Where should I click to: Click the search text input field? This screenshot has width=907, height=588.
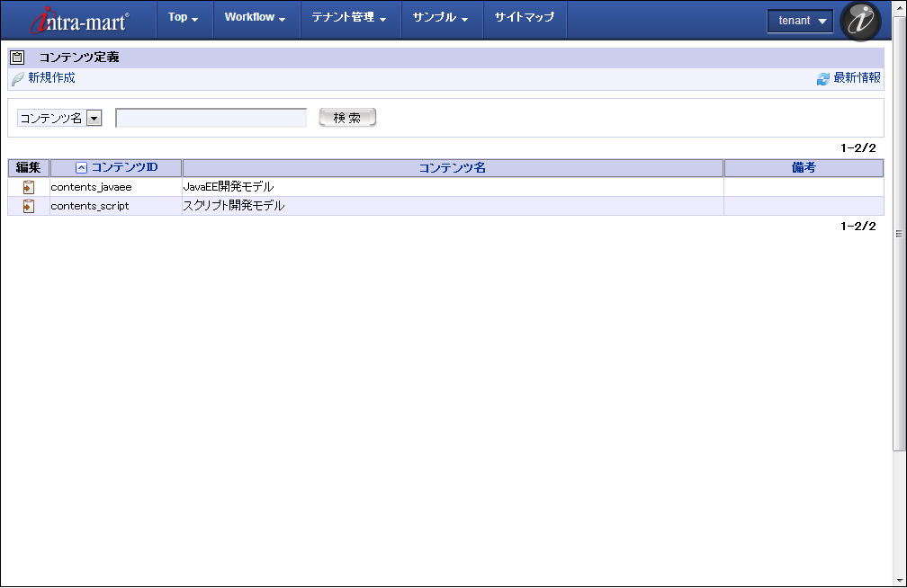pyautogui.click(x=211, y=118)
